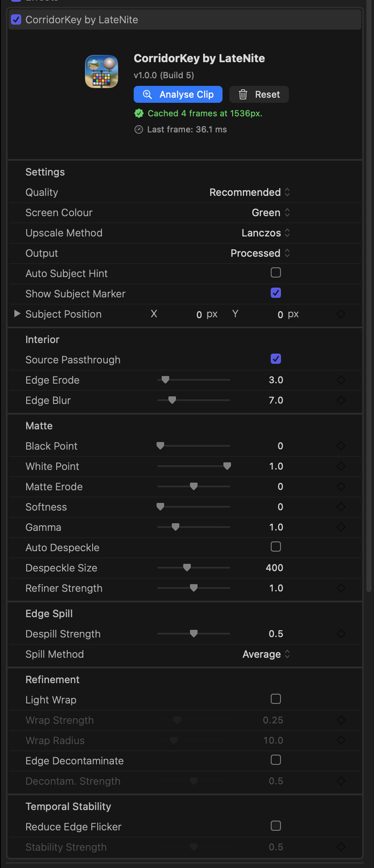The height and width of the screenshot is (868, 374).
Task: Open the Spill Method dropdown
Action: pos(266,654)
